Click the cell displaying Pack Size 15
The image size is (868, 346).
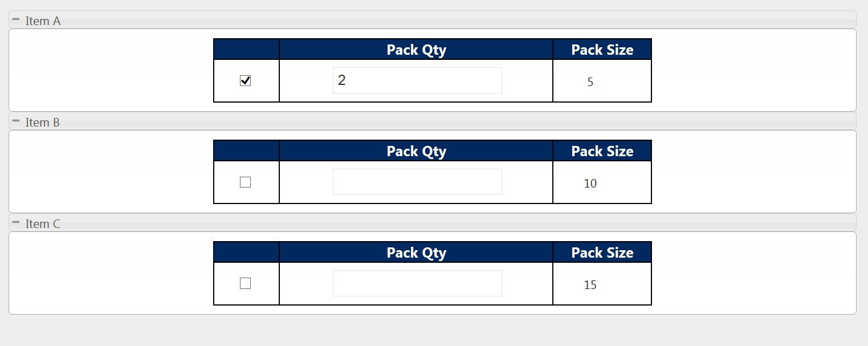[590, 284]
